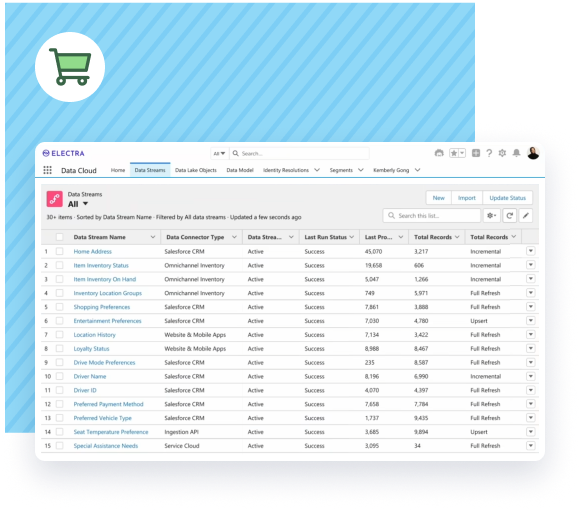The image size is (580, 510).
Task: Expand the Kemberly Gong tab menu
Action: point(417,170)
